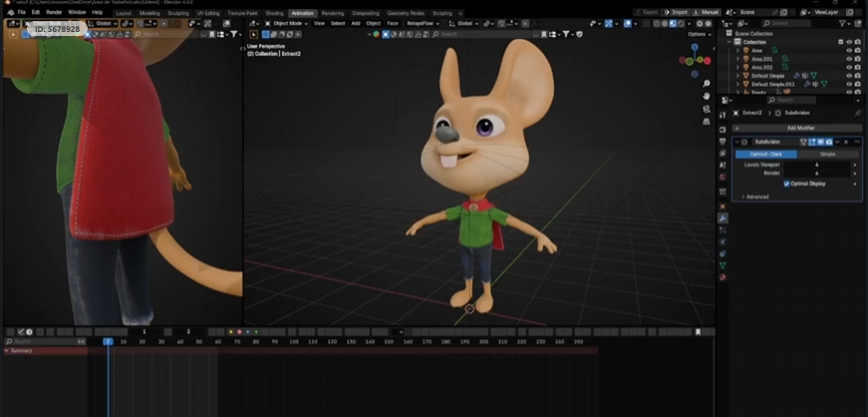868x417 pixels.
Task: Click the Levels Viewport value field
Action: pos(817,165)
